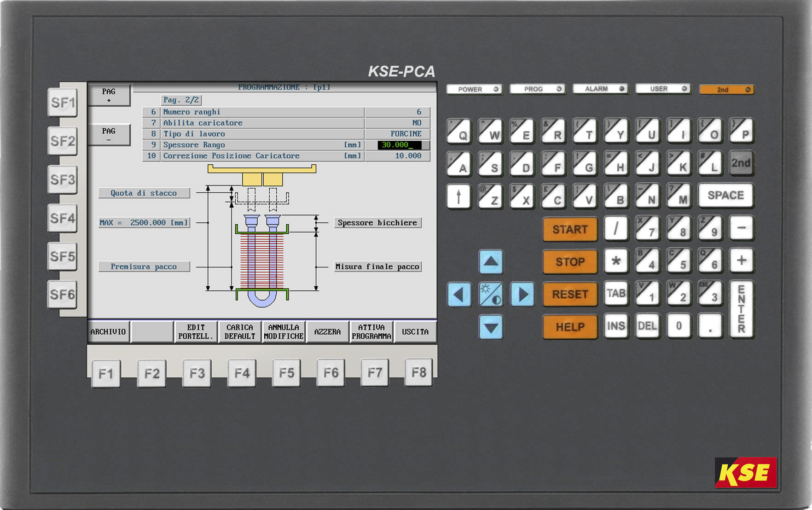Click the shift up-arrow key beside Z
The height and width of the screenshot is (510, 812).
point(458,197)
